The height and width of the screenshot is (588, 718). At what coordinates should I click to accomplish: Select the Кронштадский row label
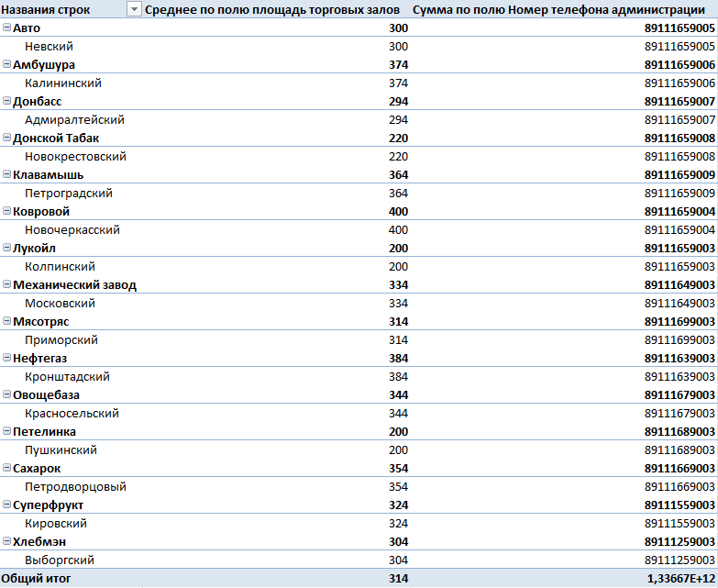[x=67, y=376]
